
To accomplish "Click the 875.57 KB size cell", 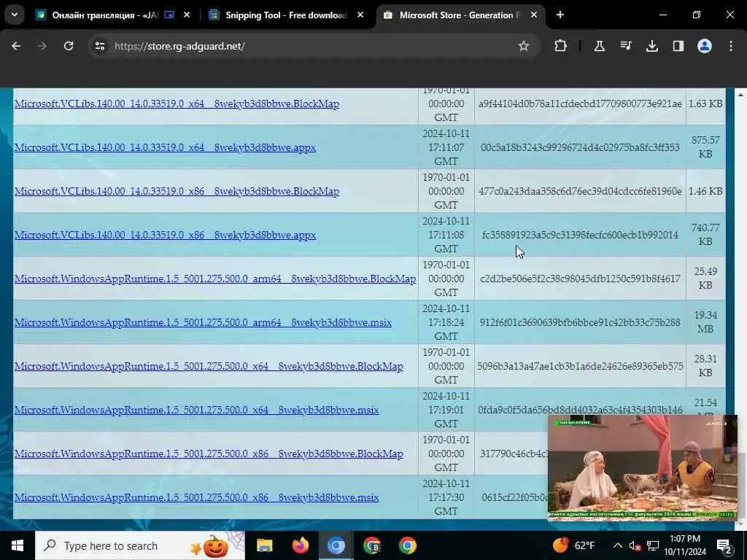I will [705, 147].
